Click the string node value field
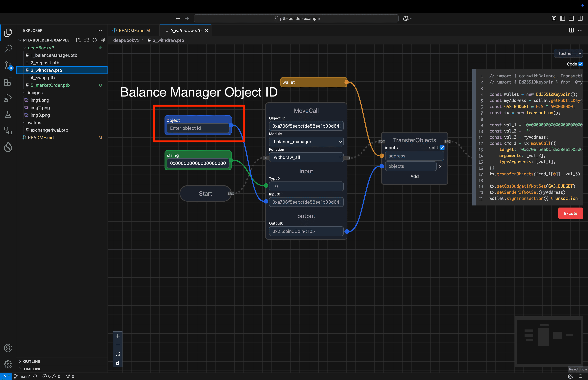This screenshot has width=588, height=380. [198, 163]
